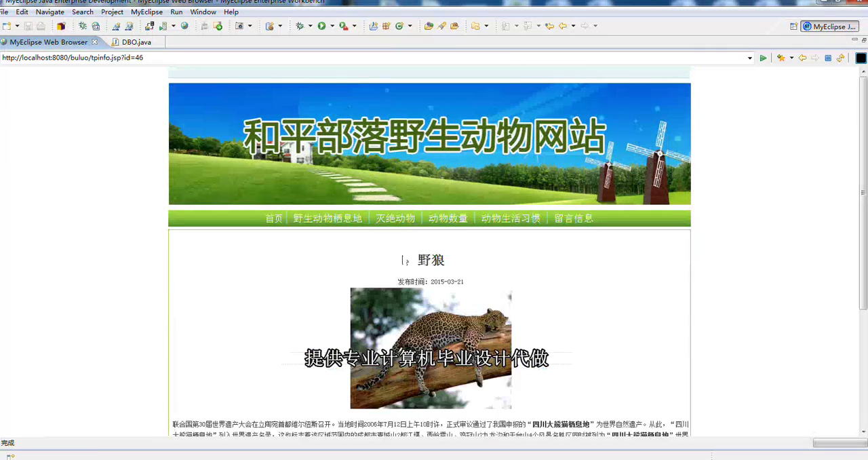Viewport: 868px width, 460px height.
Task: Click the Debug bug icon
Action: (x=300, y=26)
